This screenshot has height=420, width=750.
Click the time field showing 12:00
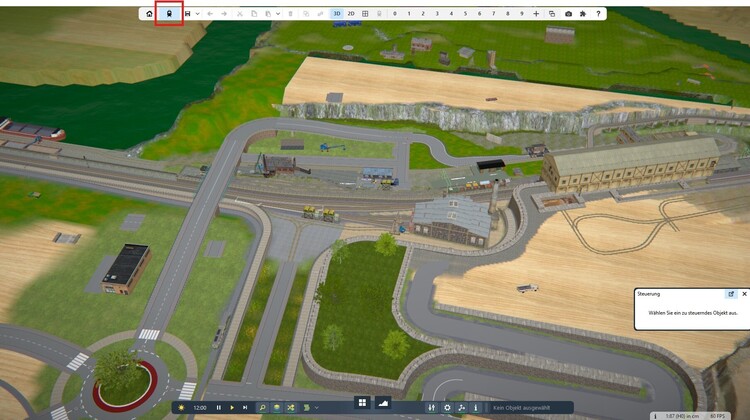pos(199,408)
